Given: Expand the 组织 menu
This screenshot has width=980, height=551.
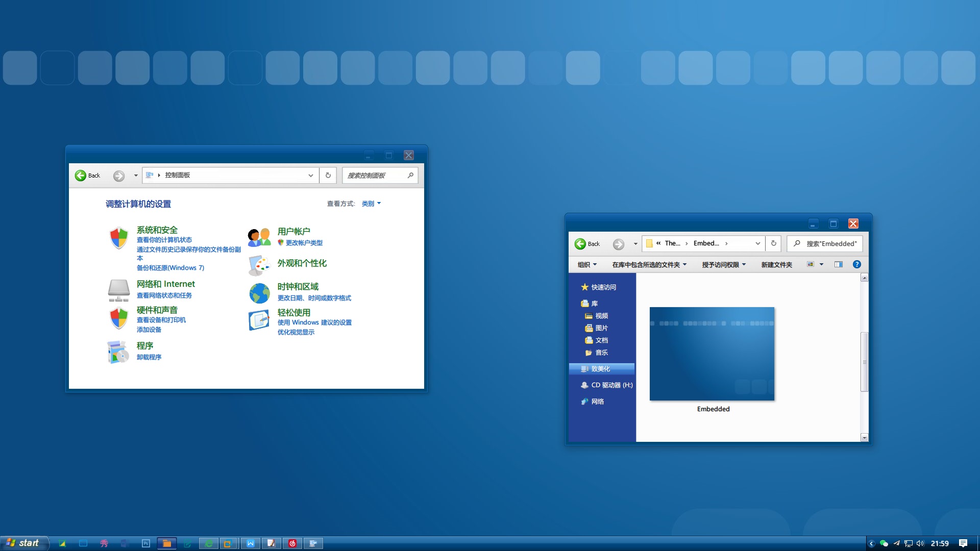Looking at the screenshot, I should click(587, 265).
